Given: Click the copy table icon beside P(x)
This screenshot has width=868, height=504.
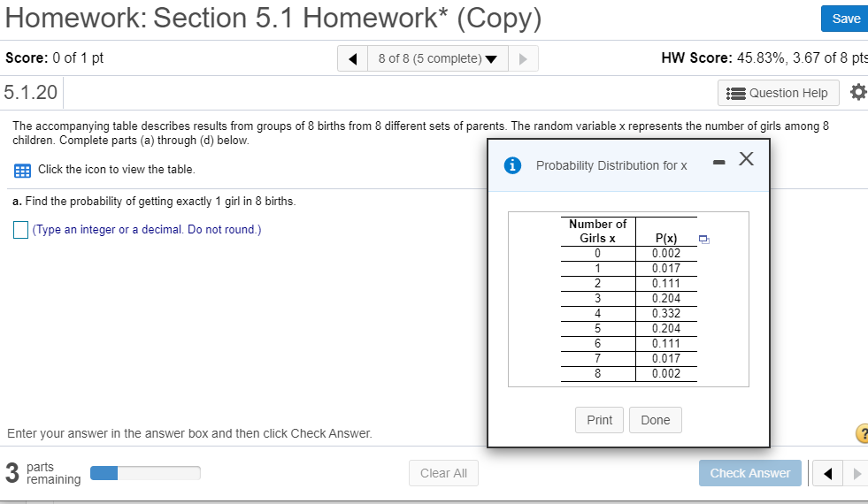Looking at the screenshot, I should [704, 240].
